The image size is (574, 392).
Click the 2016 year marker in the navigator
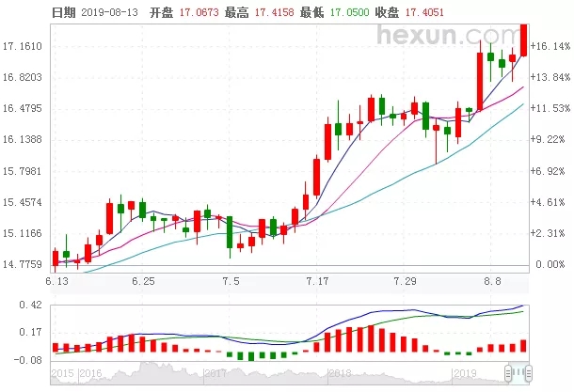click(90, 374)
